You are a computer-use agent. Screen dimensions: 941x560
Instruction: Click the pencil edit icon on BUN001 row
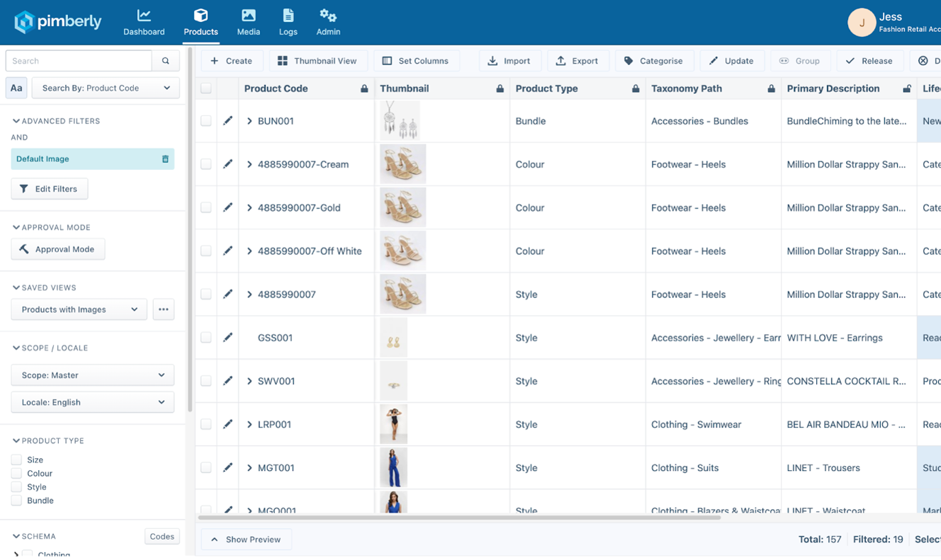pyautogui.click(x=227, y=120)
